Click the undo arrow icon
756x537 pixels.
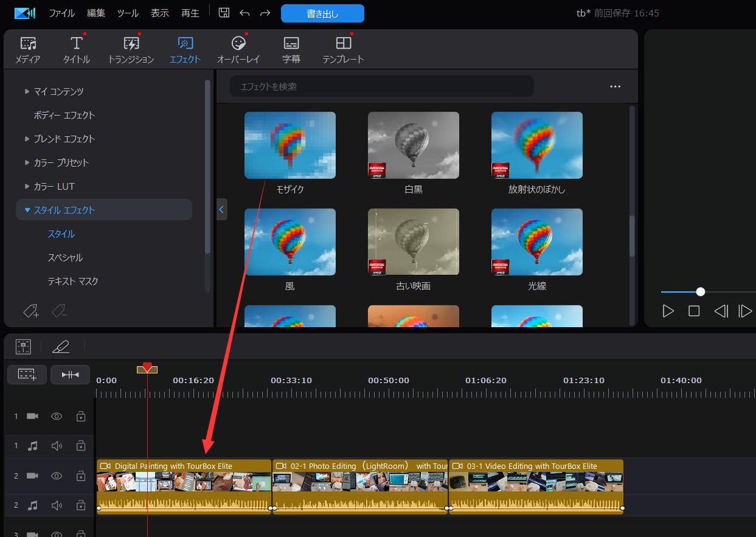click(x=244, y=13)
